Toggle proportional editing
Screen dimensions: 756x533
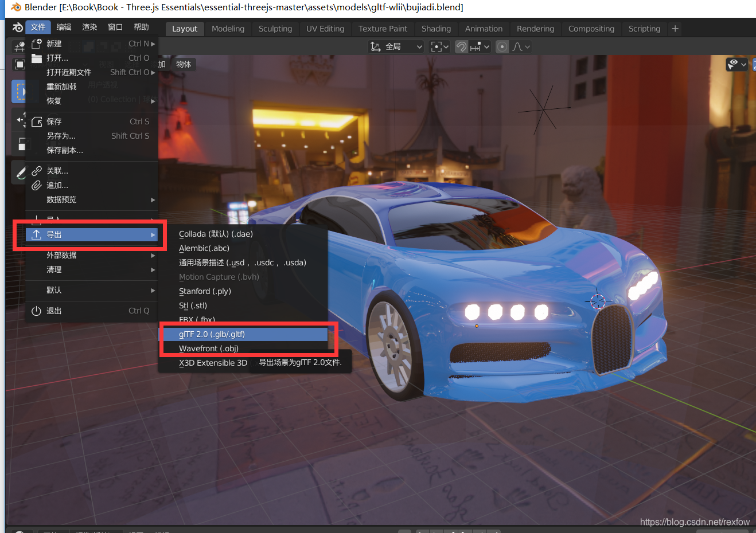click(502, 46)
